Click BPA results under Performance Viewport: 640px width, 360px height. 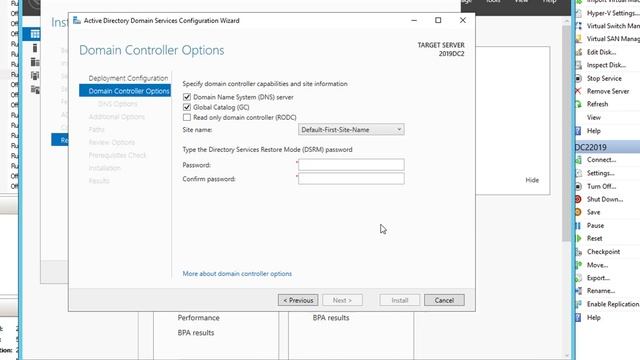pyautogui.click(x=196, y=333)
